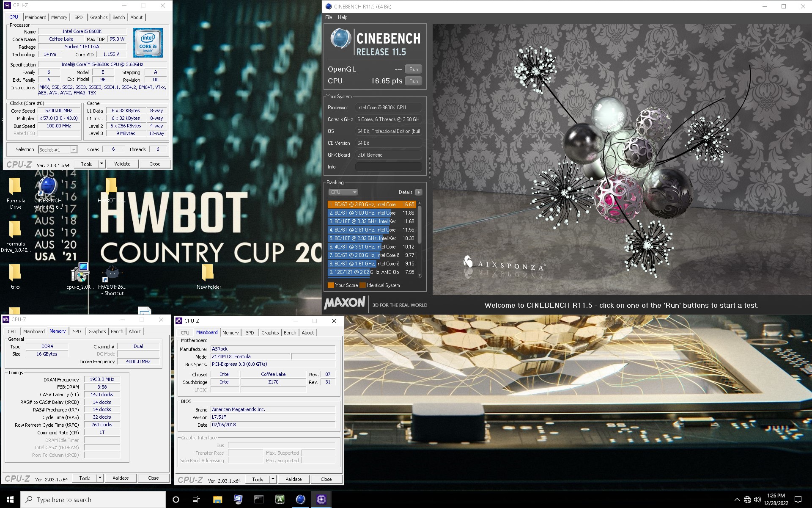Select ranking row 2 with score 11.86
This screenshot has height=508, width=812.
[372, 213]
